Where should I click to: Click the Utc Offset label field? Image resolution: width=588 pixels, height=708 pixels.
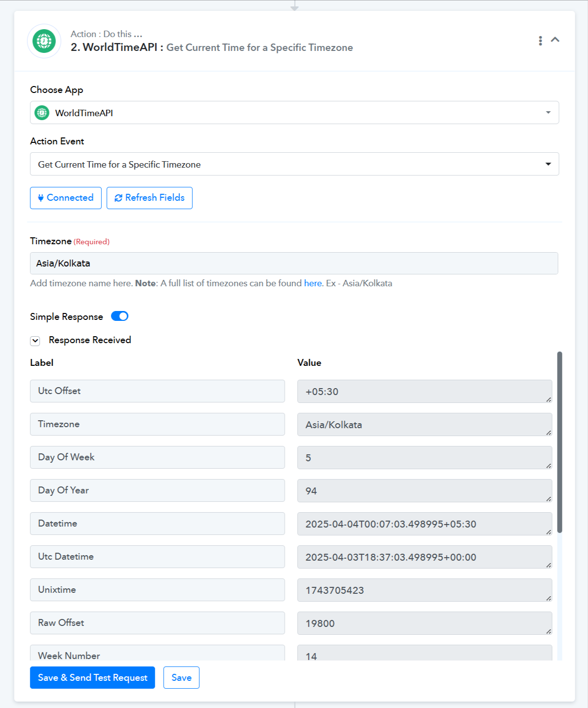click(158, 391)
